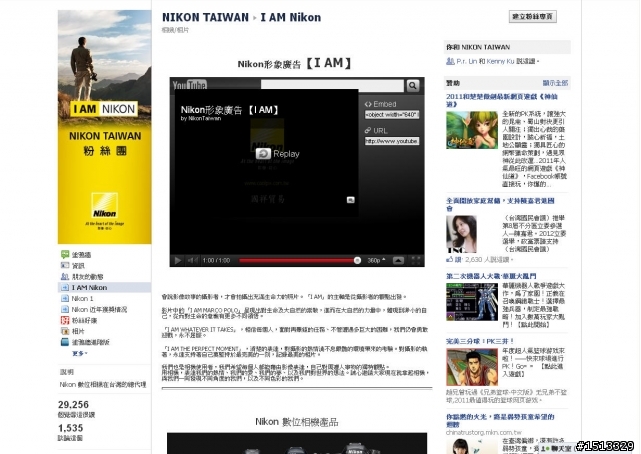Viewport: 641px width, 454px height.
Task: Focus the YouTube search box
Action: coord(332,85)
